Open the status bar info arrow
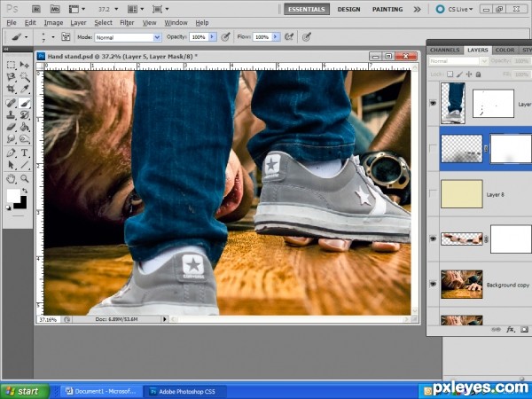The image size is (532, 399). [x=165, y=319]
